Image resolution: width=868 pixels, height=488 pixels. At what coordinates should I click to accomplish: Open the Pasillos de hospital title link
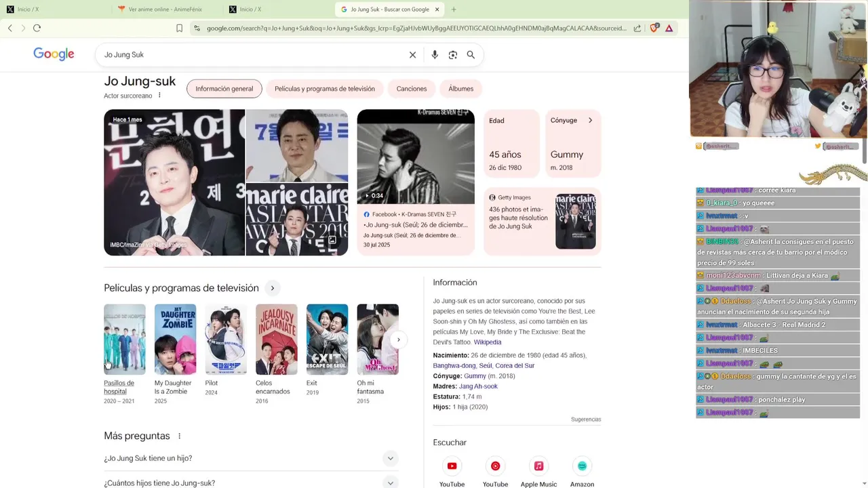pyautogui.click(x=119, y=387)
